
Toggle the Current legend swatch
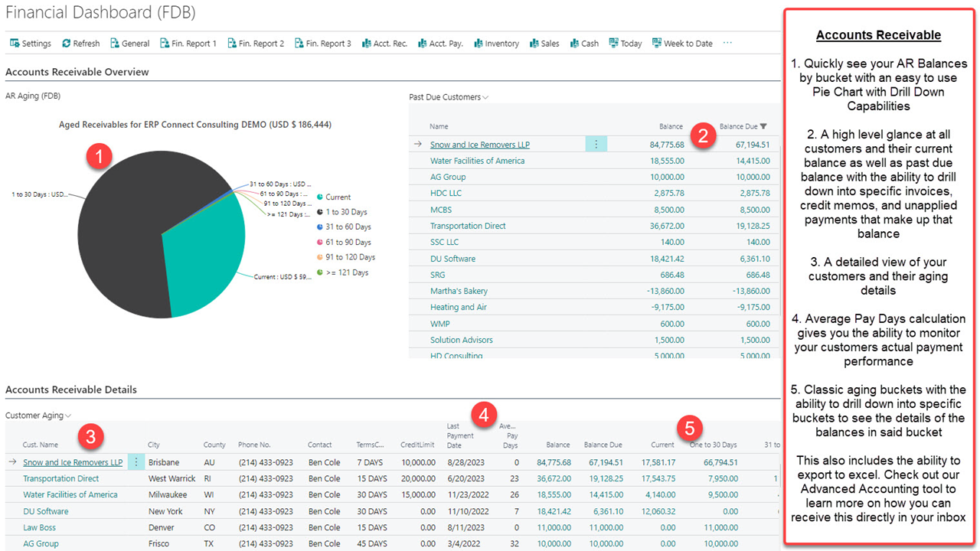320,197
